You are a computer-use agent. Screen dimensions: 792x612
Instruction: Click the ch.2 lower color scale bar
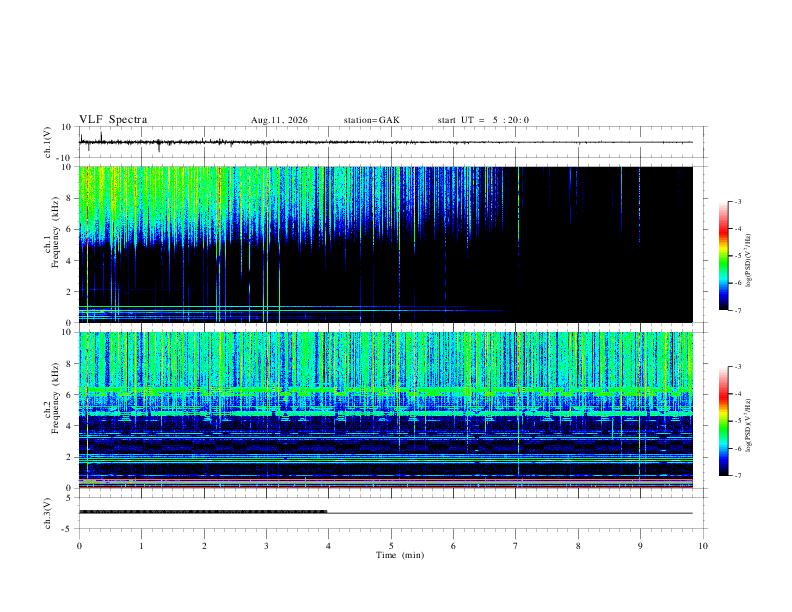[x=723, y=421]
